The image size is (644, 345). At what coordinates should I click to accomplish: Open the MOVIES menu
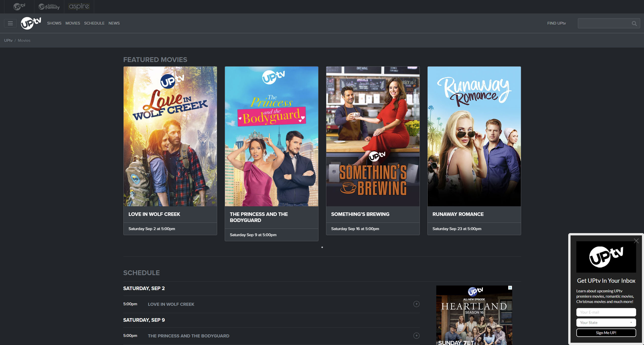coord(73,23)
